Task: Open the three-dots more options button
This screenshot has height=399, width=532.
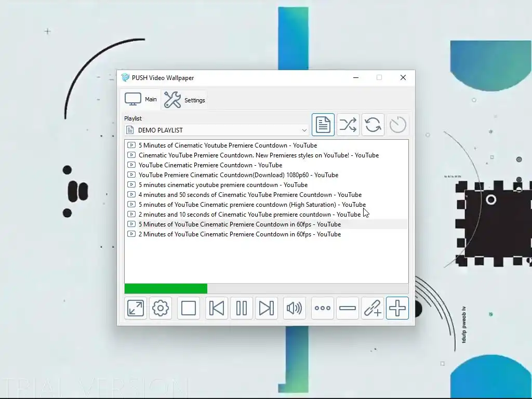Action: (322, 308)
